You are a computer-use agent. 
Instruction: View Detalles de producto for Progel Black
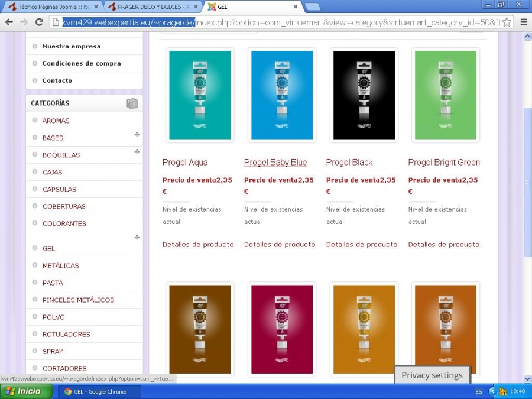tap(362, 245)
